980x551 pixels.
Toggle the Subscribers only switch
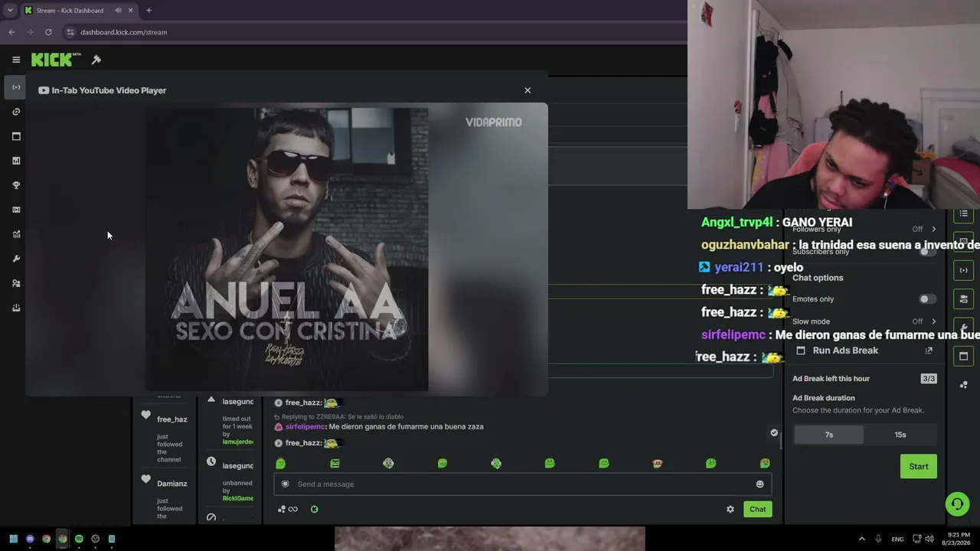927,252
